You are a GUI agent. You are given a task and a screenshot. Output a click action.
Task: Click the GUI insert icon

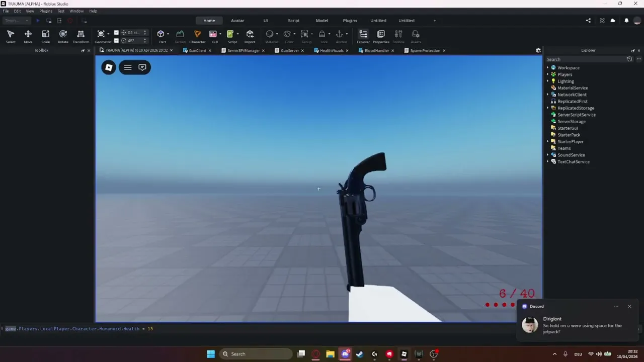[x=213, y=34]
